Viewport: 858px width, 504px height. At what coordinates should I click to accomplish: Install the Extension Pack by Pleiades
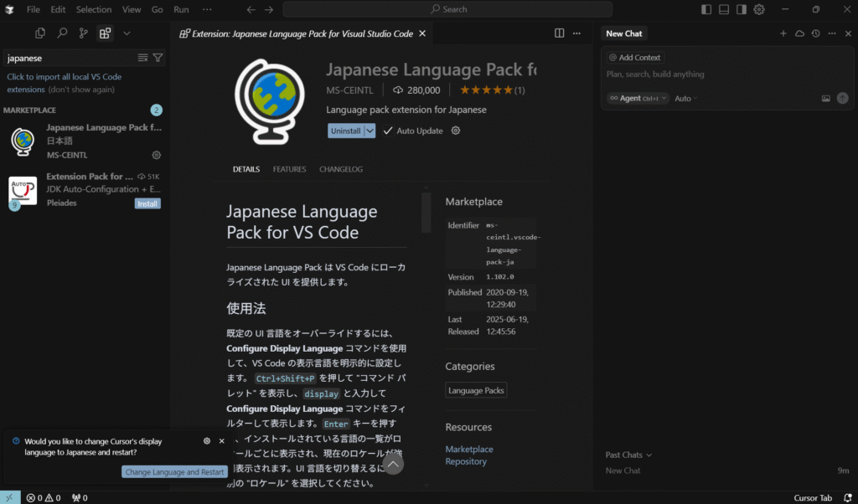(x=147, y=203)
